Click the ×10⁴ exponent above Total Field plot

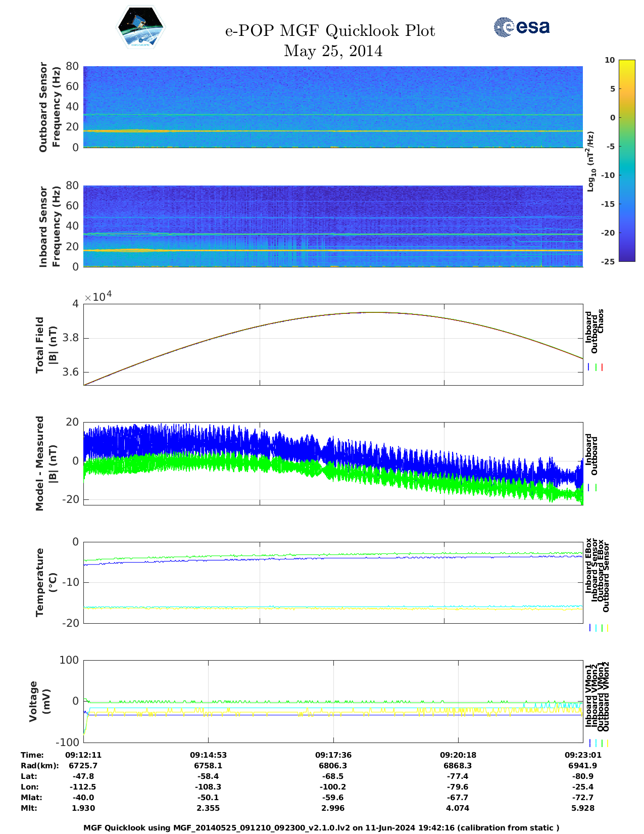(98, 297)
